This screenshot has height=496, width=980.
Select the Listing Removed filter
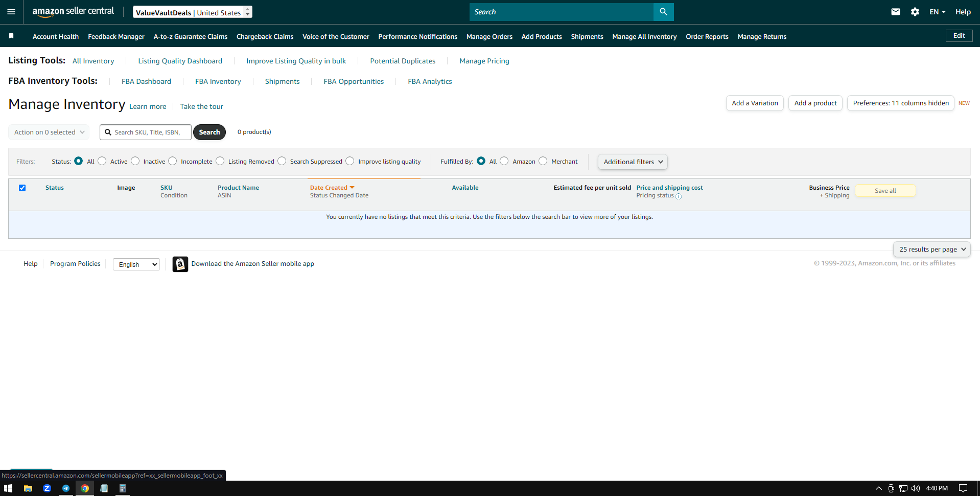220,161
